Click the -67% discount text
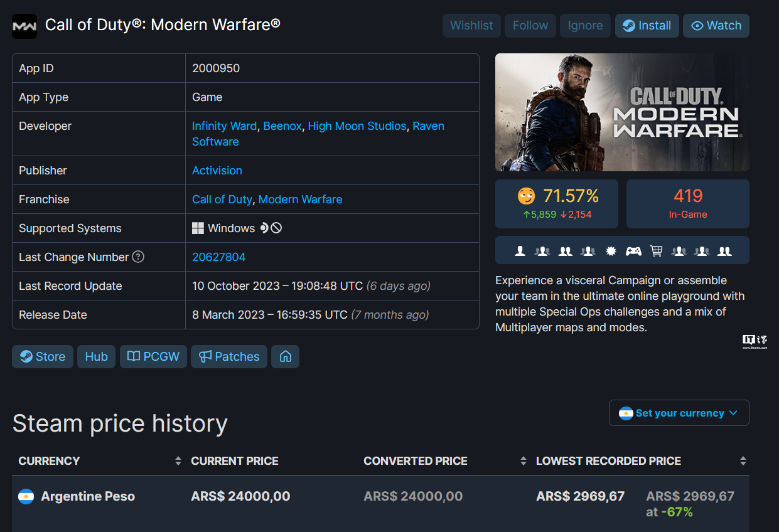 679,512
